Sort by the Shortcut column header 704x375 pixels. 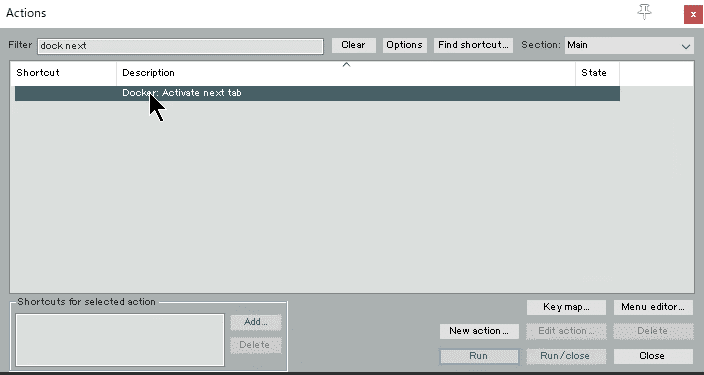point(63,73)
